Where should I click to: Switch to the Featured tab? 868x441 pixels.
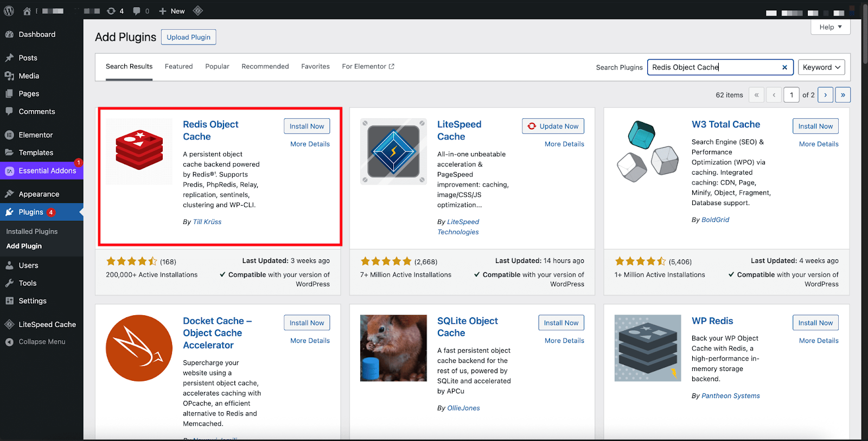click(x=179, y=67)
